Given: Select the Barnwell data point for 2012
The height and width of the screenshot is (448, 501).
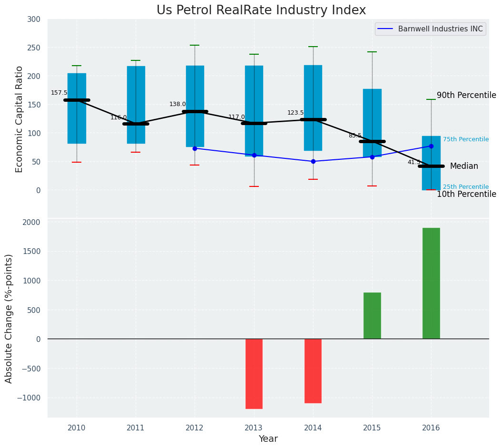Looking at the screenshot, I should coord(195,148).
